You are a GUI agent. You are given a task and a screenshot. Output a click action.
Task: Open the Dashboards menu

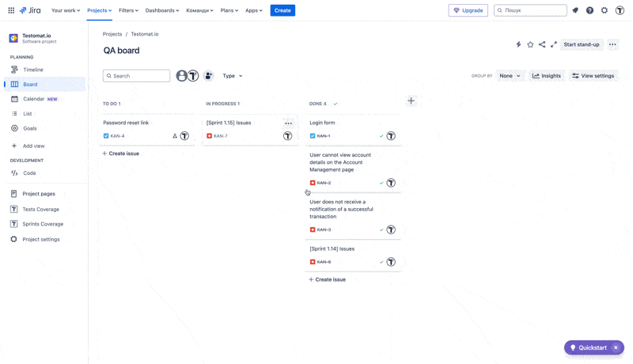click(161, 10)
